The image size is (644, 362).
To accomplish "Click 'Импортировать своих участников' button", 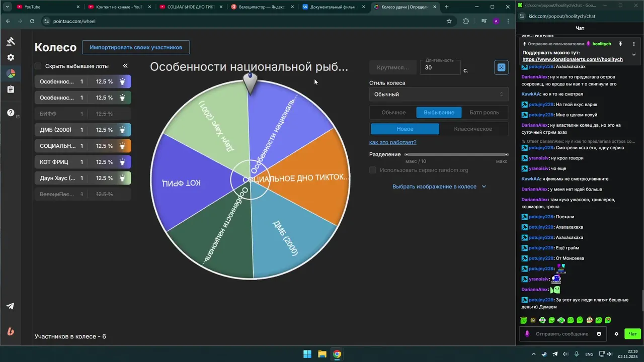I will [x=136, y=47].
